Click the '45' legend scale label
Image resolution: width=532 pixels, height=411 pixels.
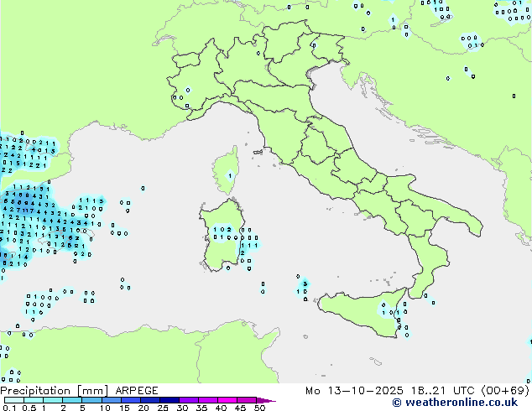pyautogui.click(x=241, y=408)
